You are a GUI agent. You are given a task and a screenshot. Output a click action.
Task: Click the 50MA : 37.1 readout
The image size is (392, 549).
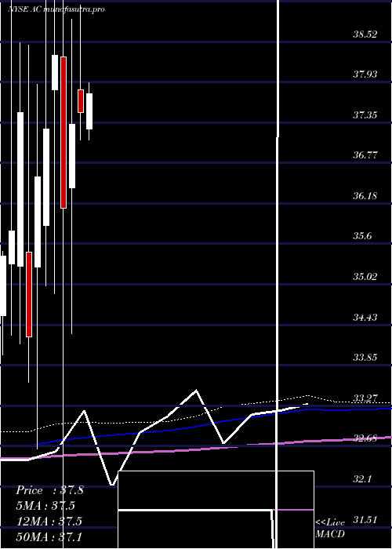(x=49, y=536)
